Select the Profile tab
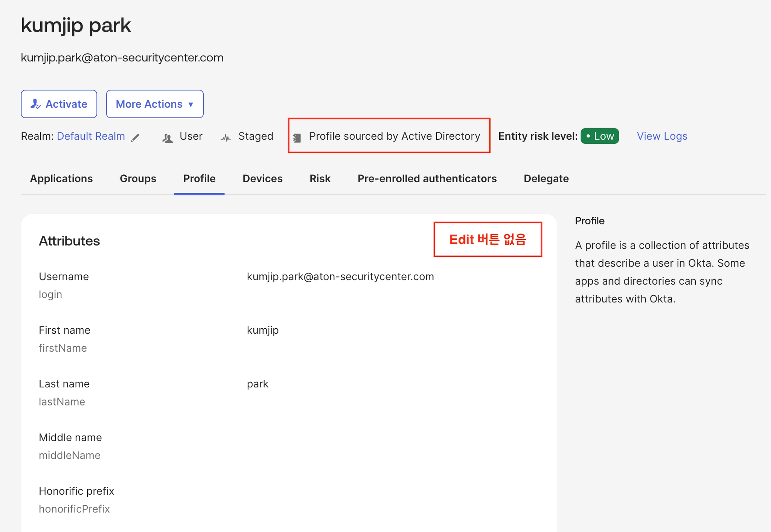The image size is (771, 532). pyautogui.click(x=199, y=178)
